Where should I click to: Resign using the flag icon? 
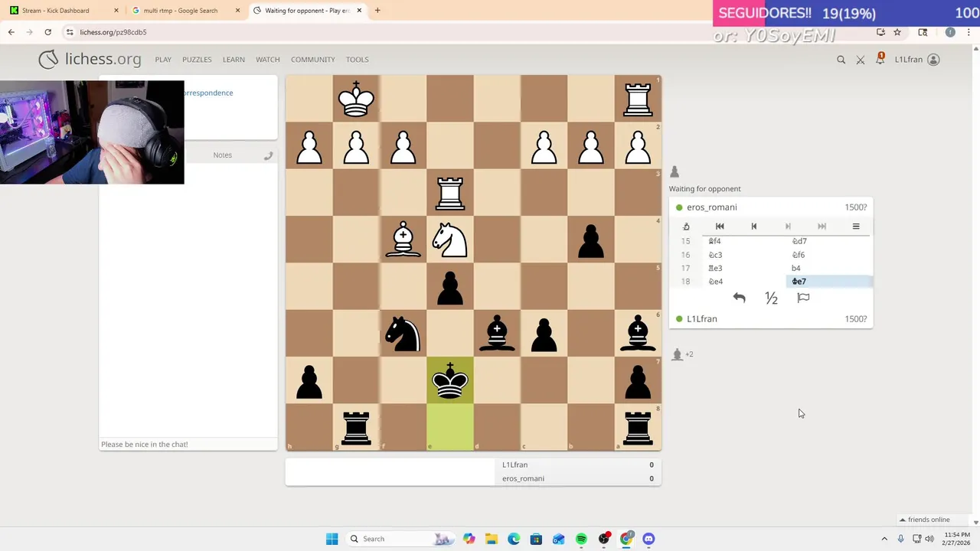point(803,298)
